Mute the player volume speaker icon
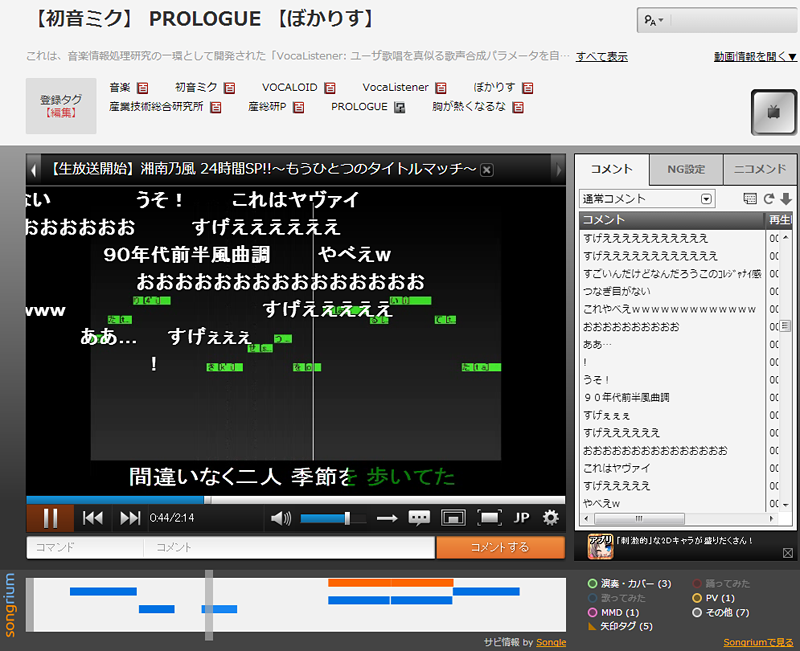 point(281,518)
